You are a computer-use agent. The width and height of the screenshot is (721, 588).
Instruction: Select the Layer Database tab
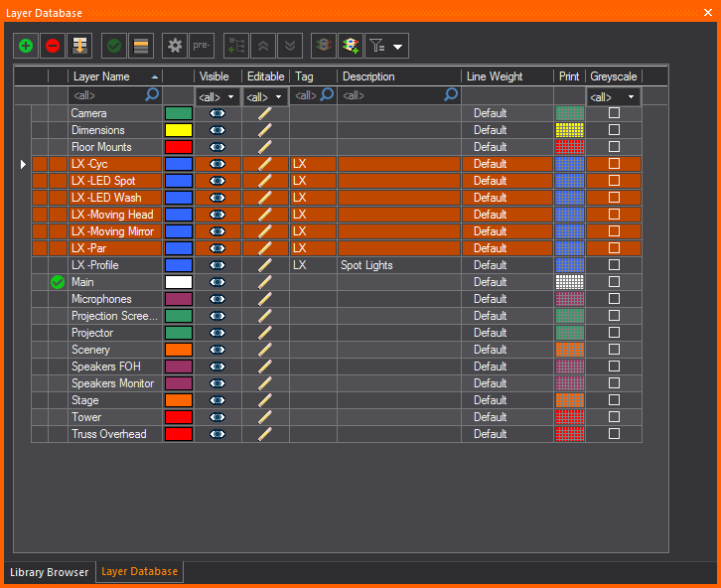point(139,572)
